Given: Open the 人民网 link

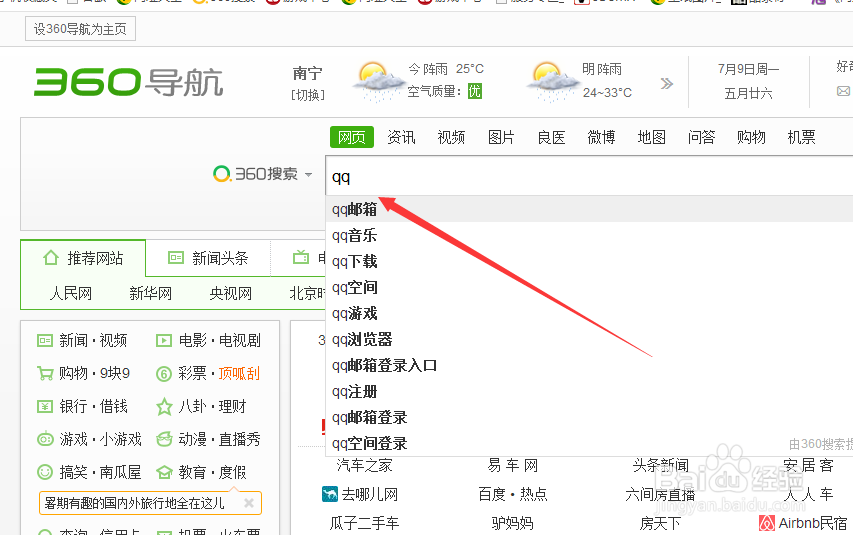Looking at the screenshot, I should click(x=71, y=294).
